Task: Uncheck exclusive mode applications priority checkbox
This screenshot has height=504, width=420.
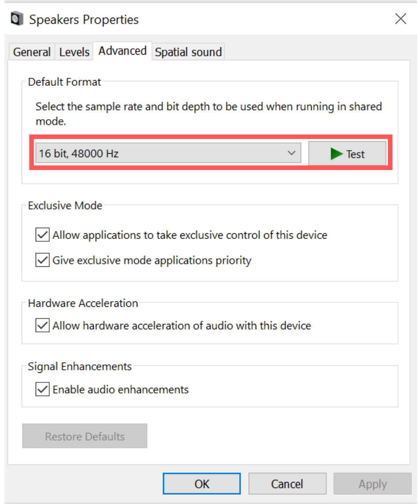Action: click(42, 261)
